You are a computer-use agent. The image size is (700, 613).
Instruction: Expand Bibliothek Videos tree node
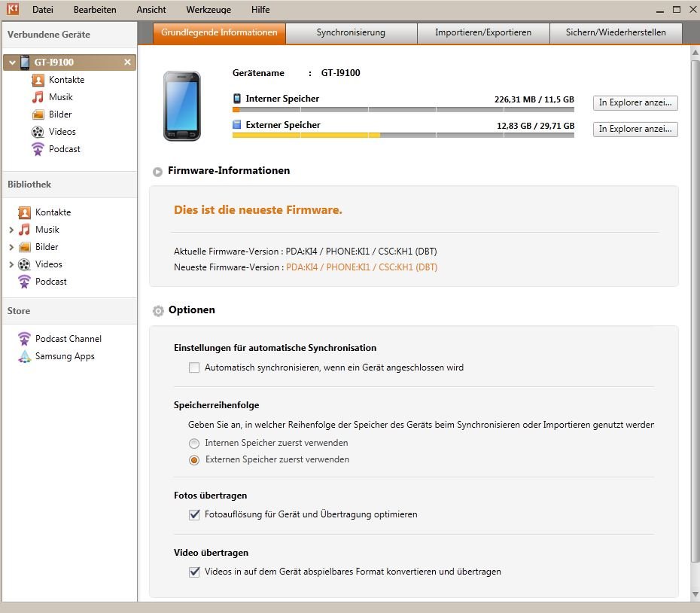11,264
